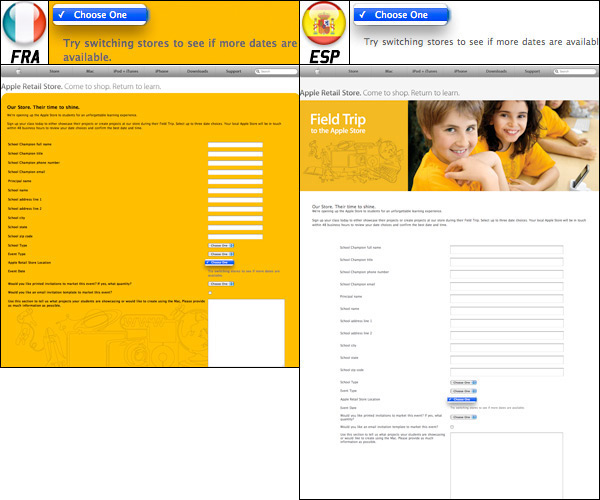
Task: Go to Support in the yellow page's navbar
Action: (234, 73)
